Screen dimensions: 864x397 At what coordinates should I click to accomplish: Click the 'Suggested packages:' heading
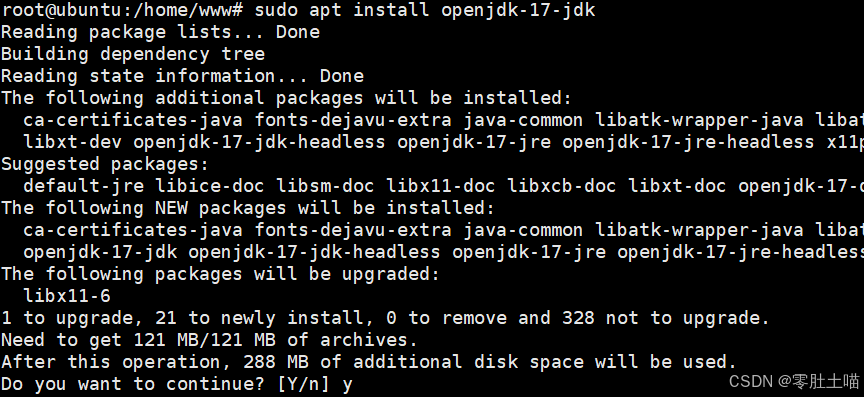coord(105,164)
